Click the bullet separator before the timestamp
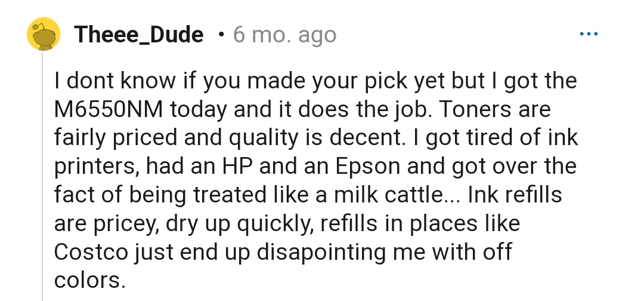 click(x=222, y=35)
